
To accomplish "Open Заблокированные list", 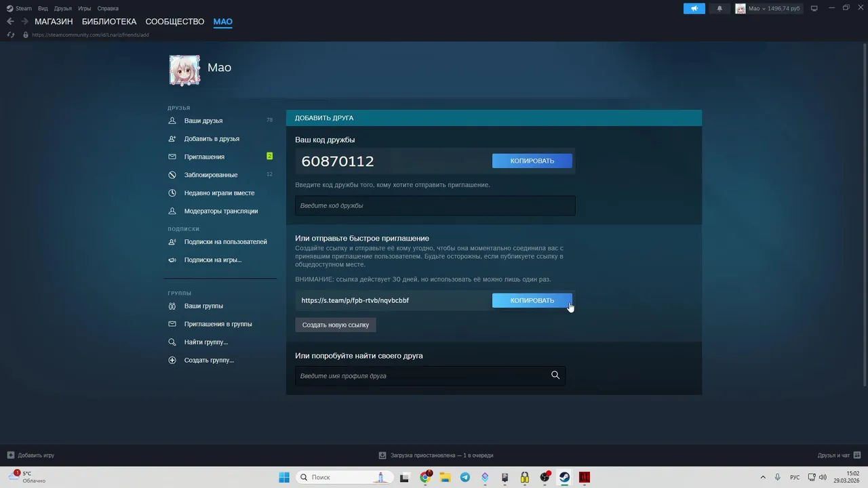I will tap(211, 175).
